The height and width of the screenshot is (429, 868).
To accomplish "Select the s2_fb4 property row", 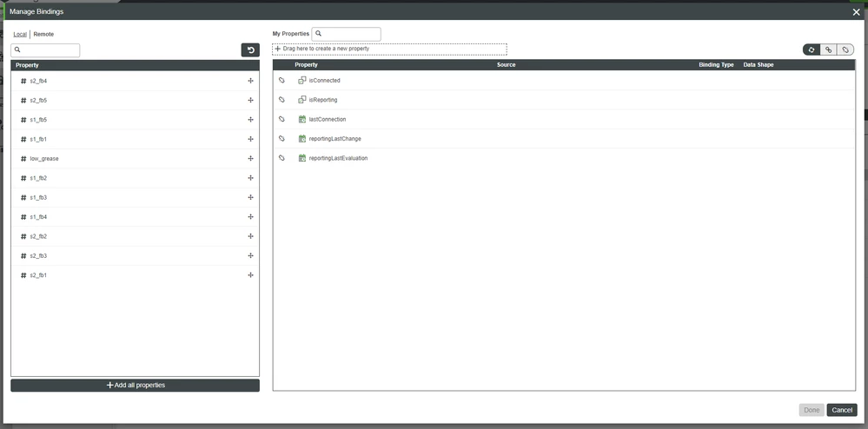I will (135, 81).
